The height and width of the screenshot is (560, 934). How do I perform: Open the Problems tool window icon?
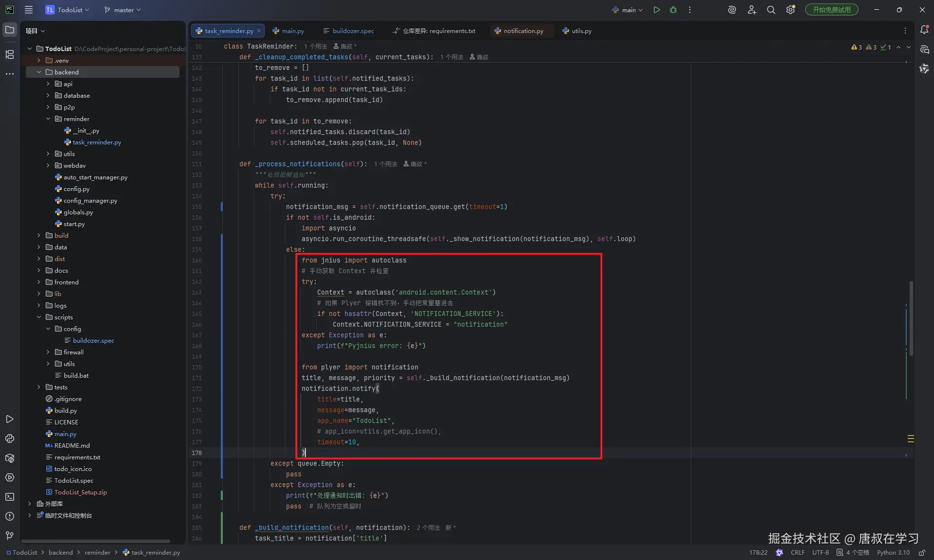pyautogui.click(x=10, y=516)
